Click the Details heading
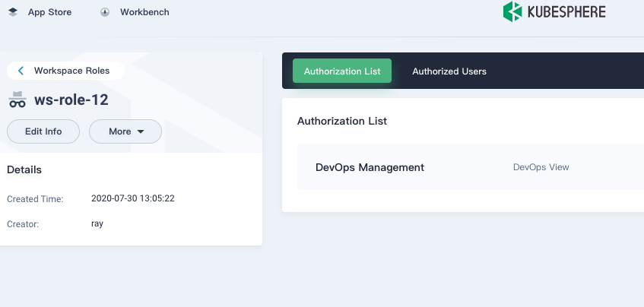Viewport: 644px width, 307px height. coord(24,169)
